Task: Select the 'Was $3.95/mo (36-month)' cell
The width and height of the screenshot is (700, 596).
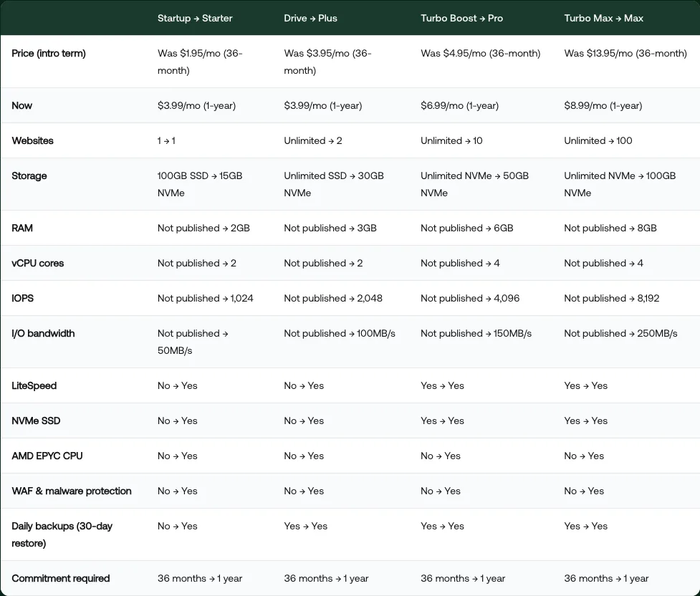Action: coord(327,62)
